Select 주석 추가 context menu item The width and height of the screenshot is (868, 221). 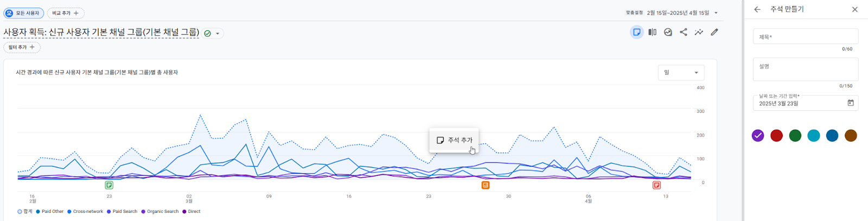pyautogui.click(x=454, y=140)
